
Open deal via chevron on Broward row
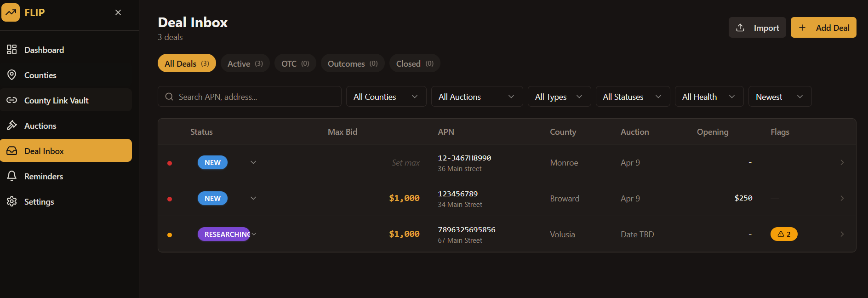[x=842, y=198]
